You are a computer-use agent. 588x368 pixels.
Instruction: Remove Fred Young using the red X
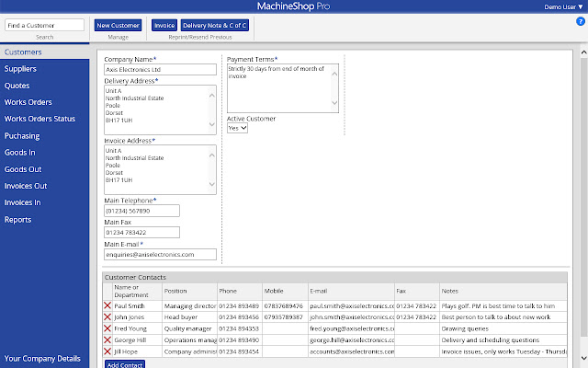(x=107, y=328)
